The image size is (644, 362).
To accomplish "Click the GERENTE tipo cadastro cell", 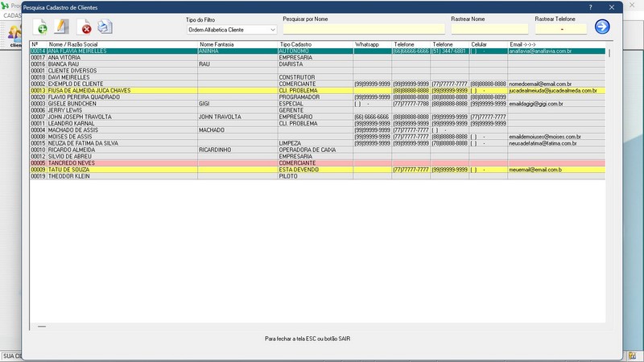I will tap(316, 110).
